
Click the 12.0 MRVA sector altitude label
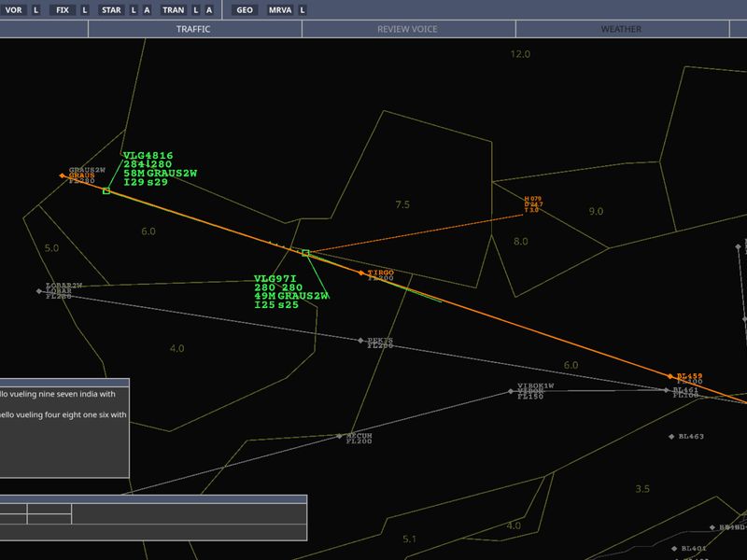520,54
